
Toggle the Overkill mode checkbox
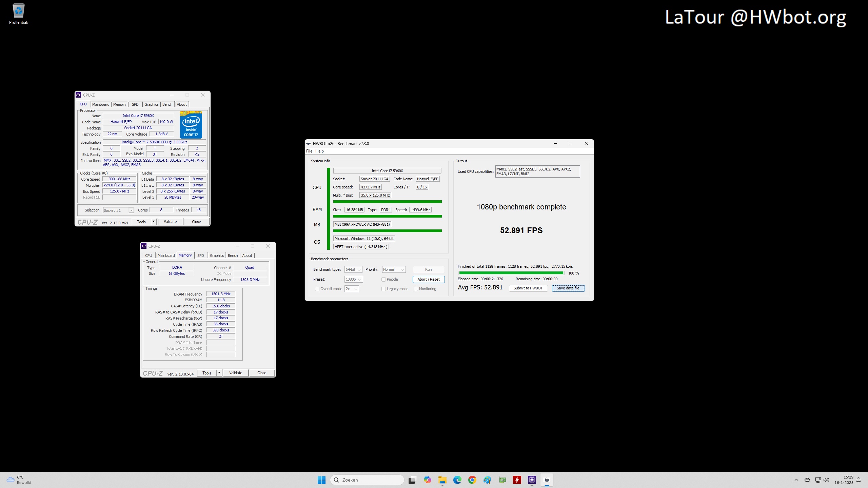pos(317,289)
